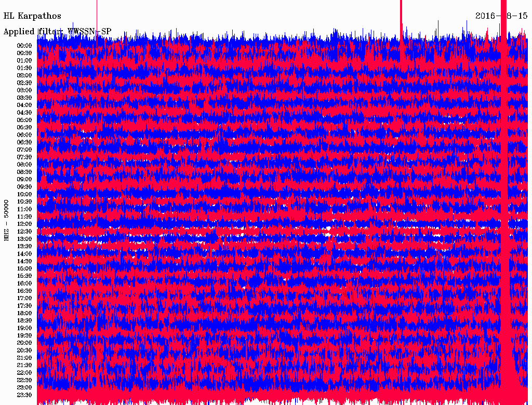Select the 11:00 time row label
The width and height of the screenshot is (532, 405).
(x=24, y=209)
